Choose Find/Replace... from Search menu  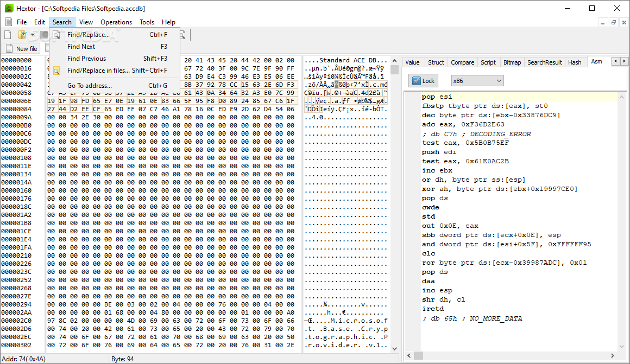(115, 35)
